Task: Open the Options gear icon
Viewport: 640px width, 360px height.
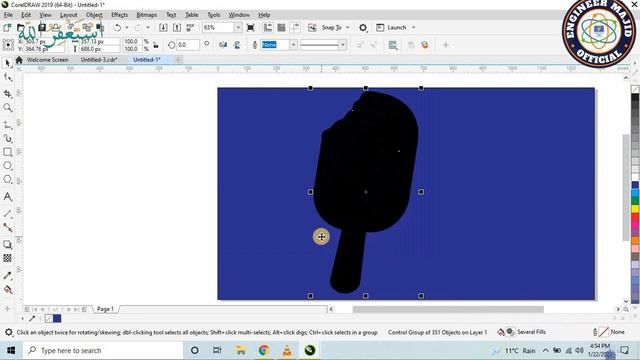Action: click(363, 27)
